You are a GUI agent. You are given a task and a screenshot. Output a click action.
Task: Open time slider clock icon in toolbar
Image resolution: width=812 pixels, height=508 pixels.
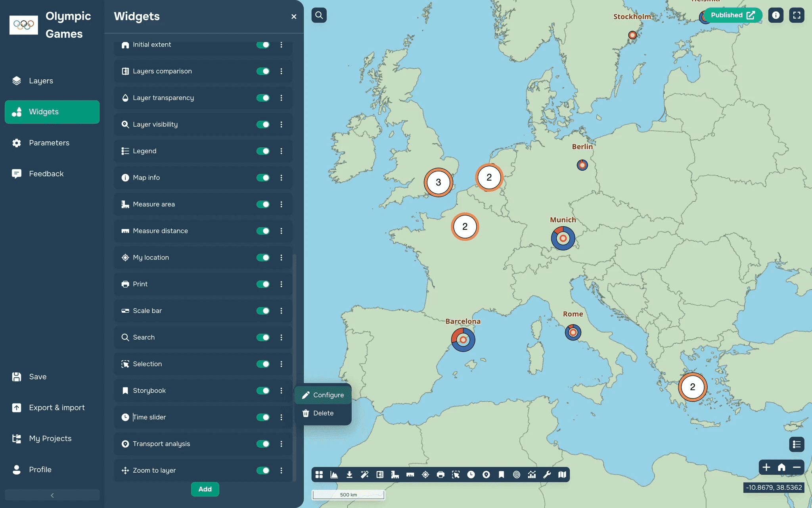[471, 475]
